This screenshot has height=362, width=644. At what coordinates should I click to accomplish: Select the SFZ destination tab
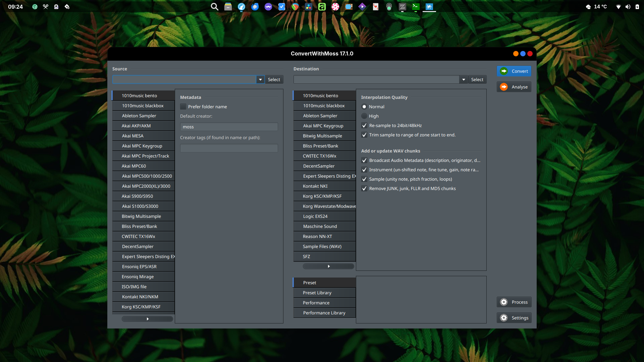(324, 256)
